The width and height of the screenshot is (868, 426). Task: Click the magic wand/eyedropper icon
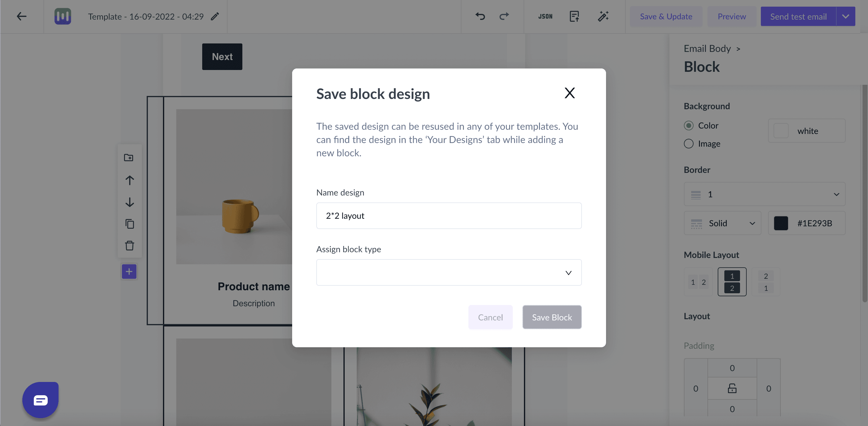[x=603, y=16]
